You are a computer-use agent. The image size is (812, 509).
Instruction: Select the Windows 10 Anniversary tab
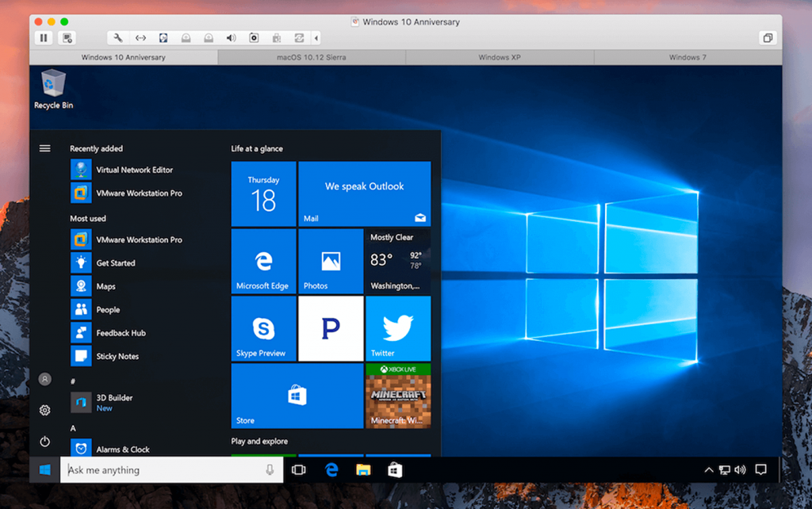[123, 57]
